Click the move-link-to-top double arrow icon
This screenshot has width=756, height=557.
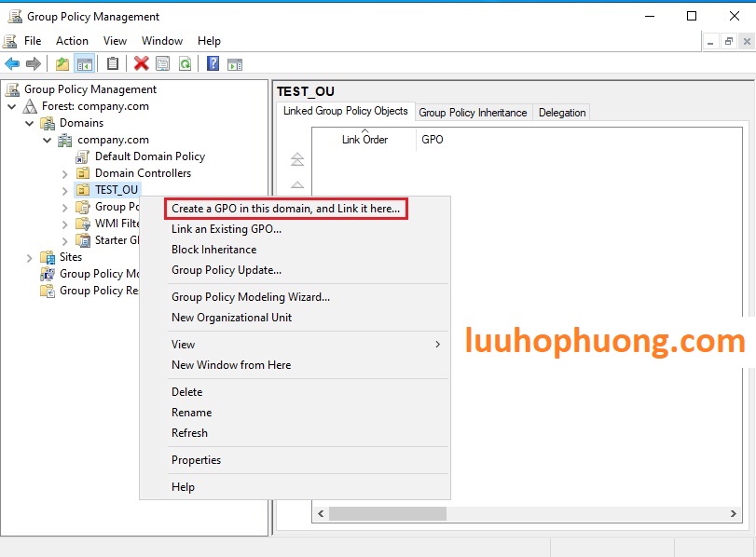[x=296, y=158]
